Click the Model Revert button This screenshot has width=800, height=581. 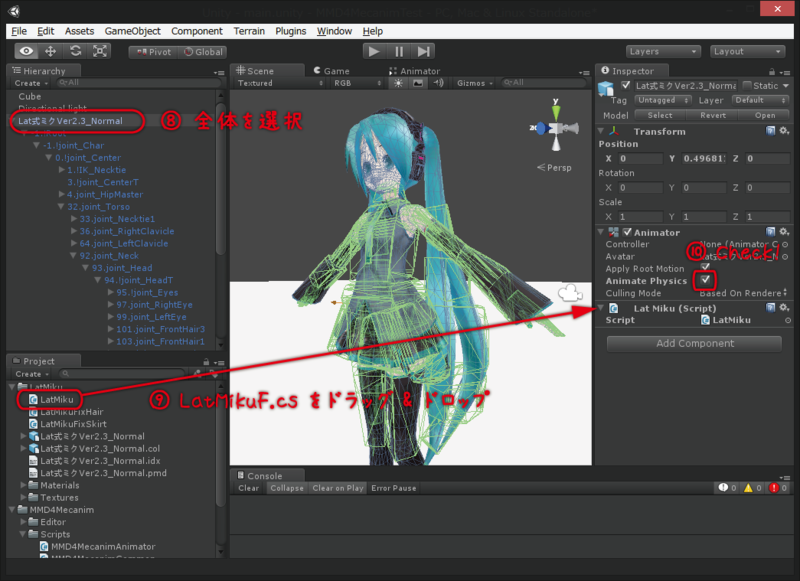click(x=713, y=115)
